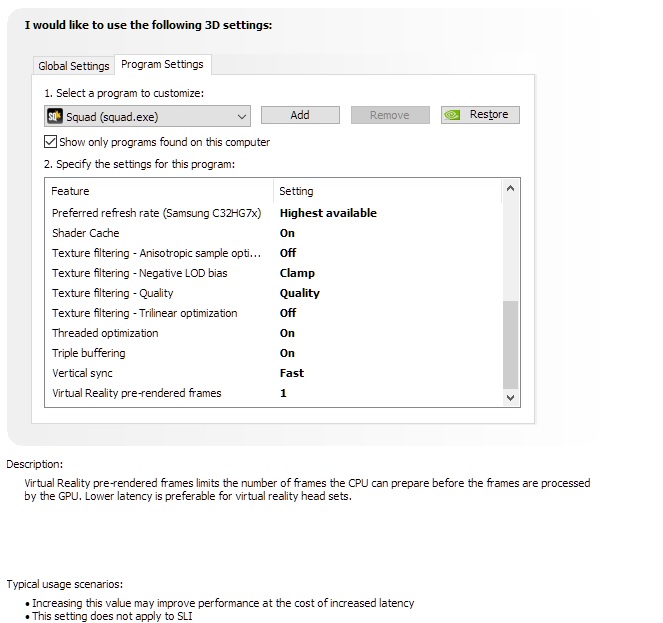This screenshot has height=623, width=663.
Task: Click Negative LOD bias Clamp value
Action: pos(297,273)
